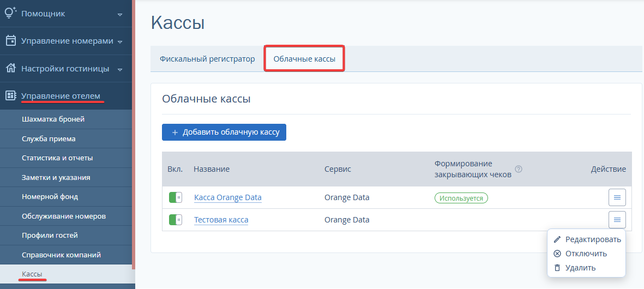Click the Управление отелем sidebar icon

coord(11,95)
